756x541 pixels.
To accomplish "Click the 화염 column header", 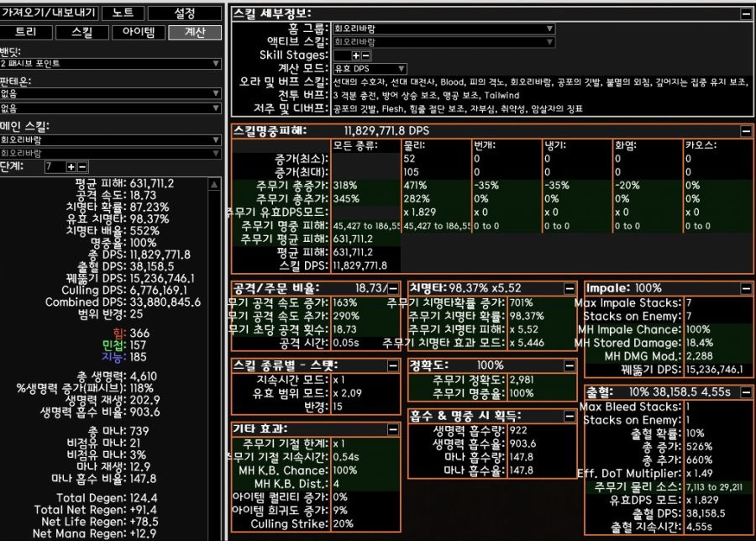I will pyautogui.click(x=625, y=145).
